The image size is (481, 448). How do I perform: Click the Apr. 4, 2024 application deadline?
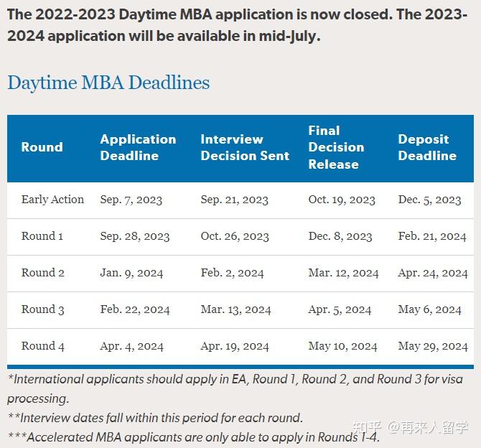point(132,346)
